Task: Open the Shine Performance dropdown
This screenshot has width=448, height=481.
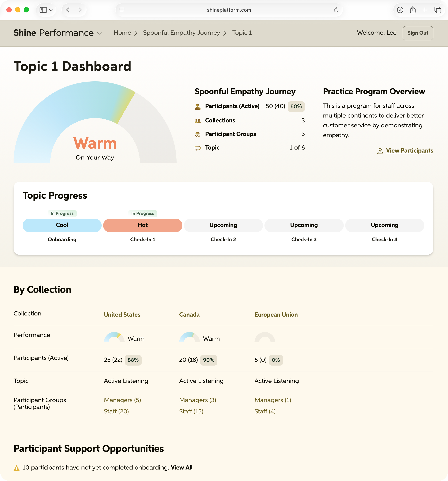Action: pyautogui.click(x=99, y=33)
